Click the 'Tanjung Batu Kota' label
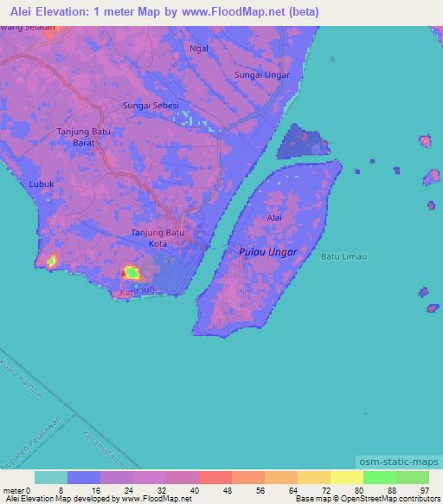This screenshot has width=443, height=504. (157, 238)
